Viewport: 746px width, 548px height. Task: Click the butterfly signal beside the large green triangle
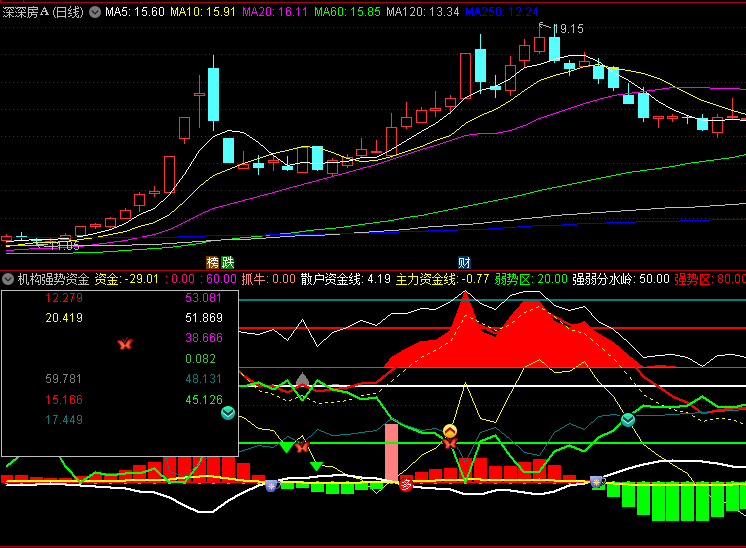(x=302, y=447)
